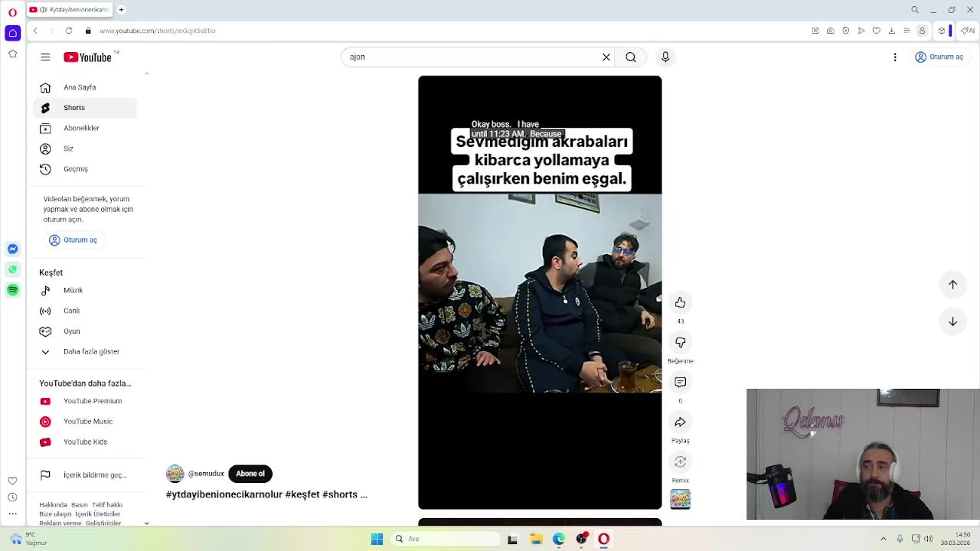Bookmark page with toolbar heart icon
This screenshot has height=551, width=980.
[877, 31]
